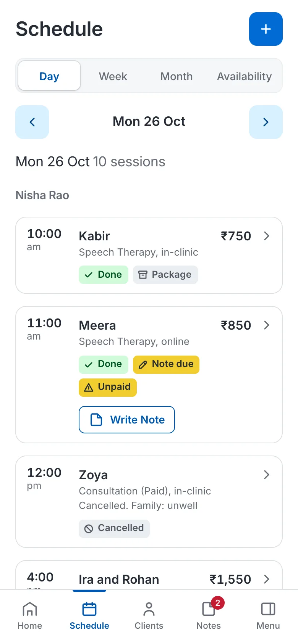Expand Kabir session details chevron

(267, 236)
